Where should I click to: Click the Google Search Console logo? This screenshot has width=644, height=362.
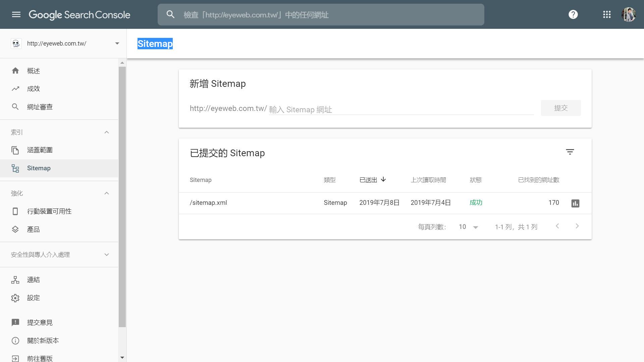(x=79, y=15)
